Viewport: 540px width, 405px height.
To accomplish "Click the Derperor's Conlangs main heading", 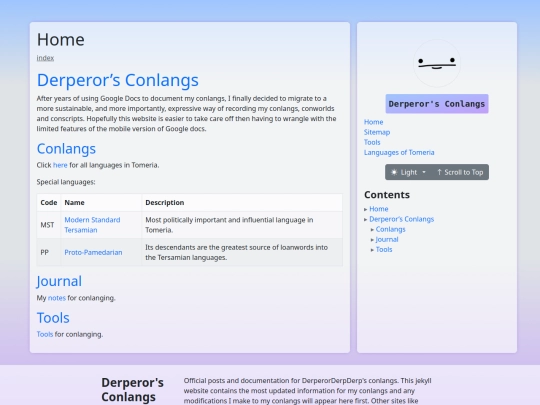I will [118, 80].
